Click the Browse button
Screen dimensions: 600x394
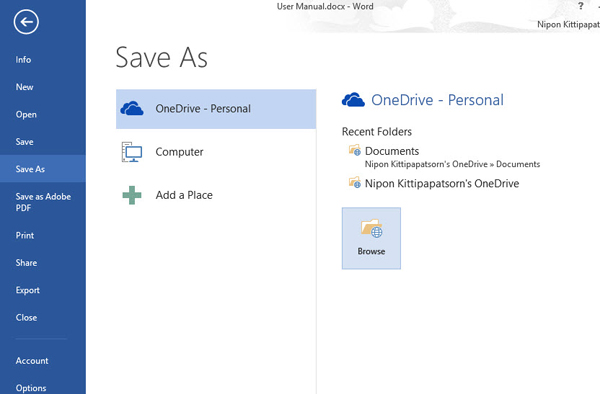click(x=371, y=238)
